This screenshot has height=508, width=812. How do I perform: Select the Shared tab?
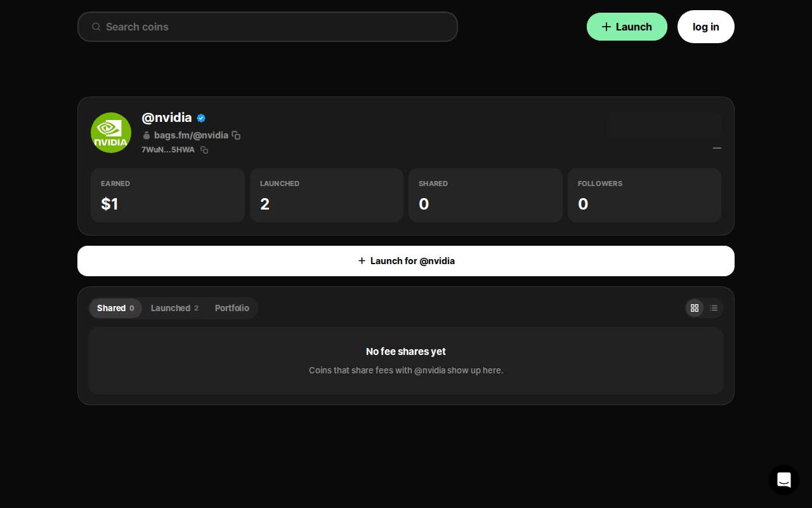115,308
